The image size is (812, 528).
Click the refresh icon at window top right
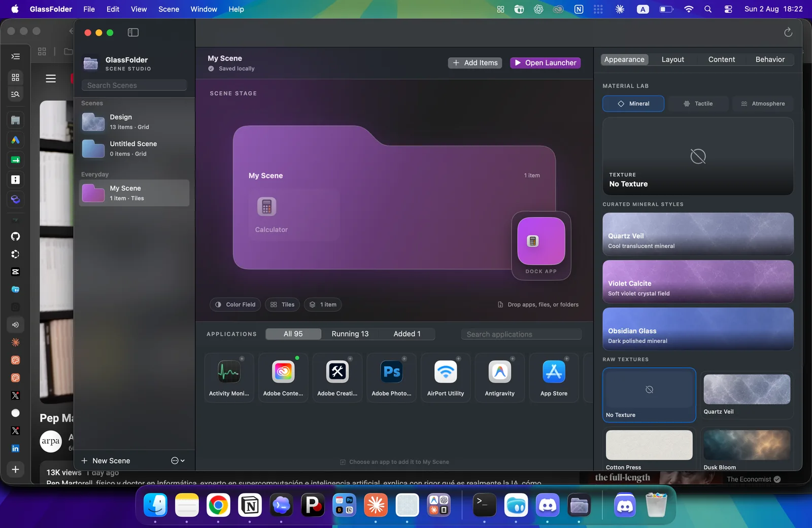point(788,32)
